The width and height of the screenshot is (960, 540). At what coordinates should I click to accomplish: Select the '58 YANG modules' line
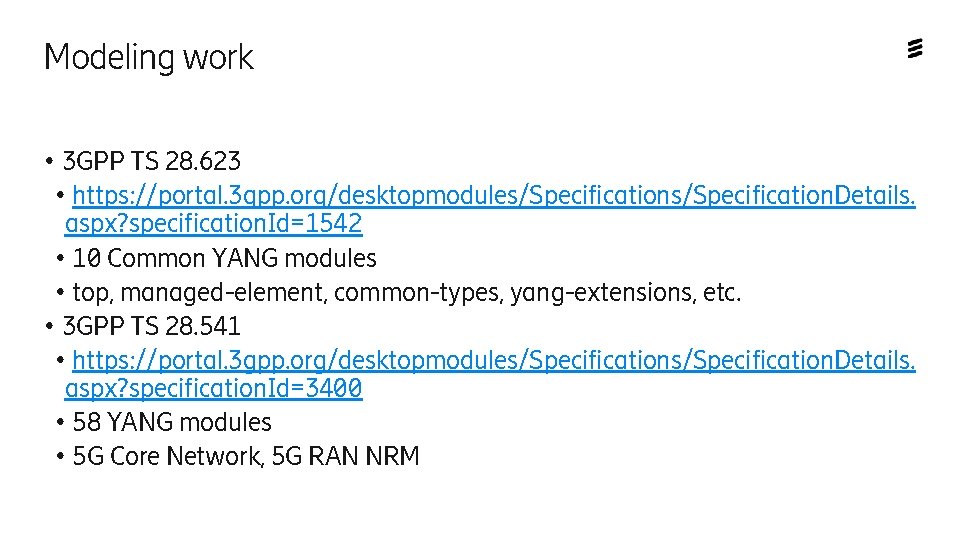172,422
